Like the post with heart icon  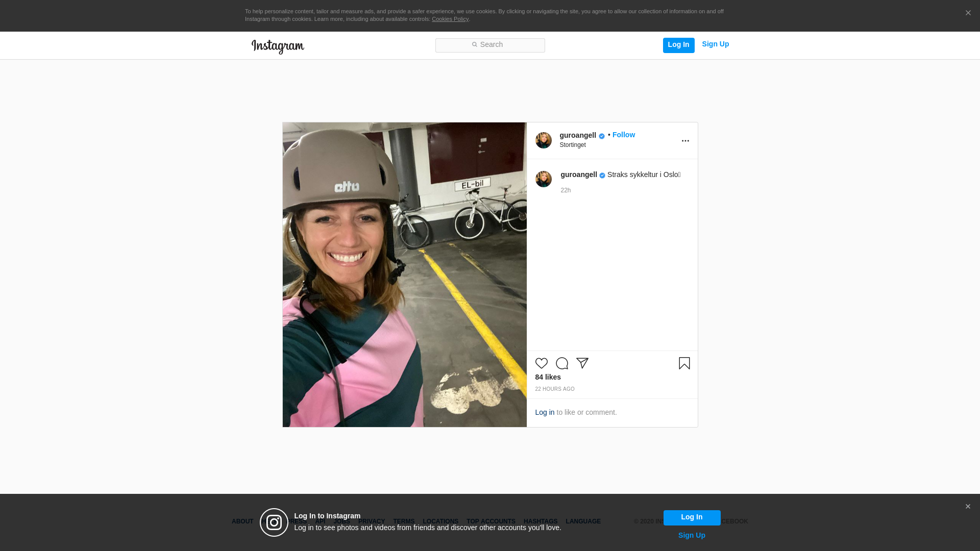(542, 363)
